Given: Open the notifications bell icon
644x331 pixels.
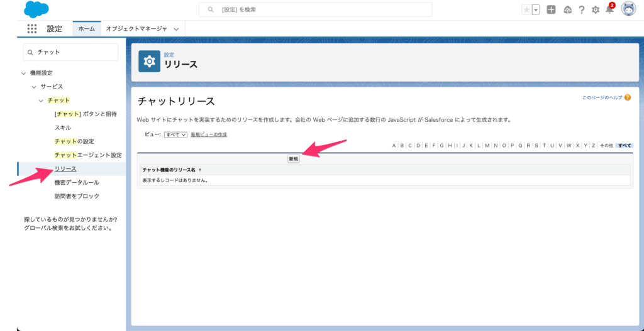Looking at the screenshot, I should [609, 9].
